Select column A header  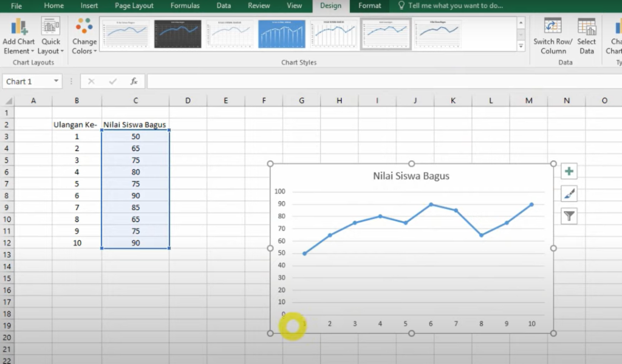pyautogui.click(x=33, y=101)
